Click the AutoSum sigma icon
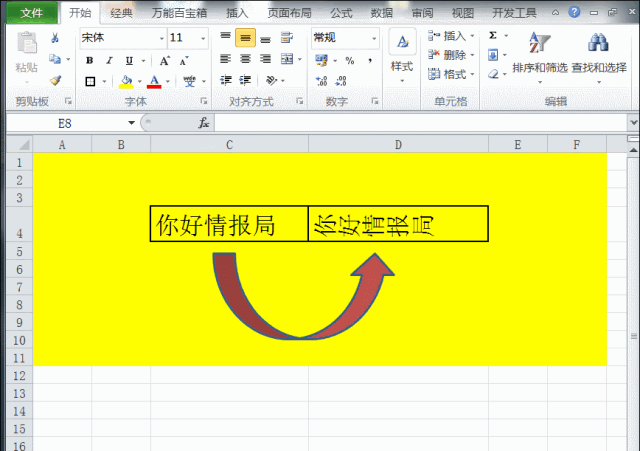 493,36
